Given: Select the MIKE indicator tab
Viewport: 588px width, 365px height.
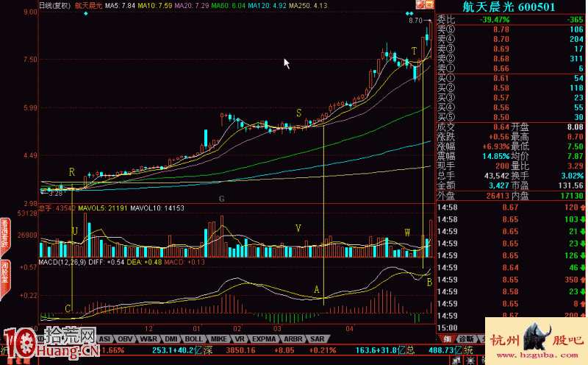Looking at the screenshot, I should (218, 339).
